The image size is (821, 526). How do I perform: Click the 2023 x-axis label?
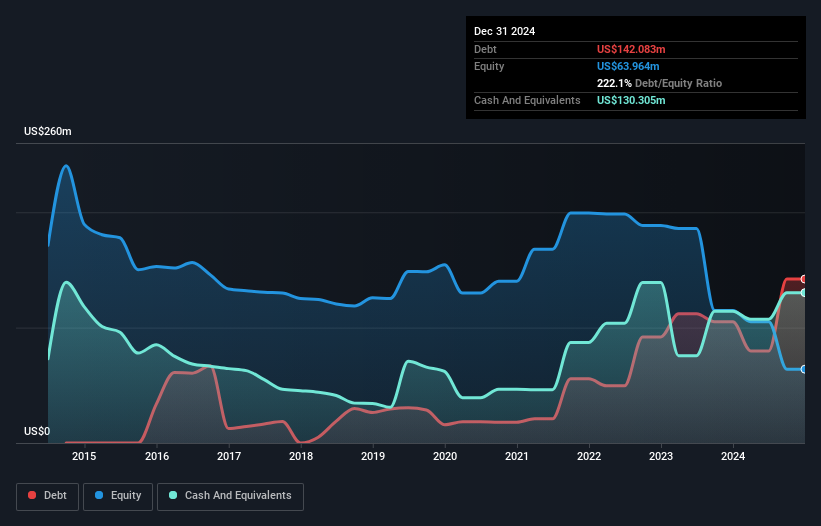tap(661, 456)
